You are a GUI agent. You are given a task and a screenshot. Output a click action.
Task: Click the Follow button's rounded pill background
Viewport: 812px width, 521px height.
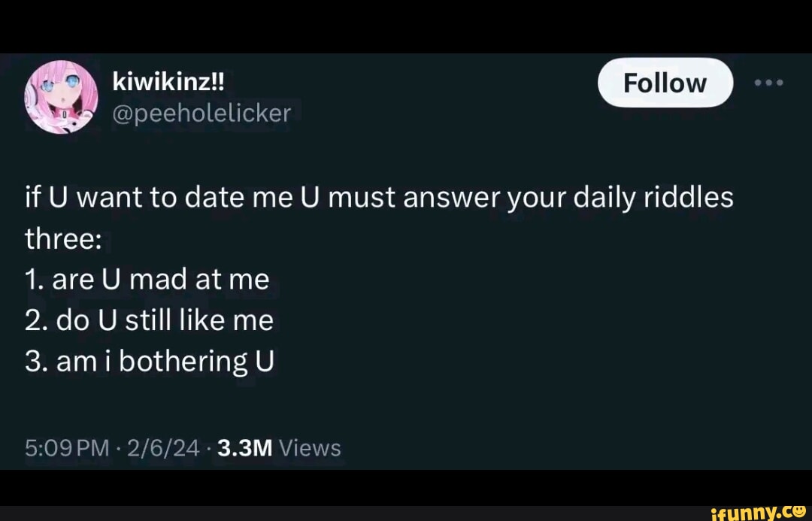click(665, 83)
